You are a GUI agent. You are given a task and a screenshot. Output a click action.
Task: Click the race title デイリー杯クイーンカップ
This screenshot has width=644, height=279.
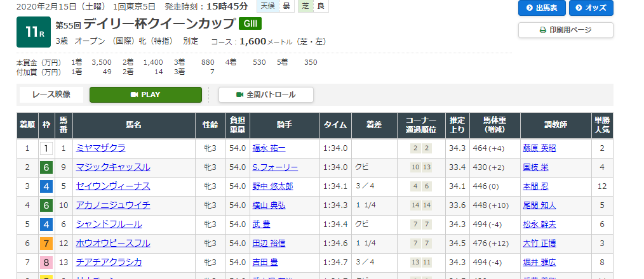(160, 24)
